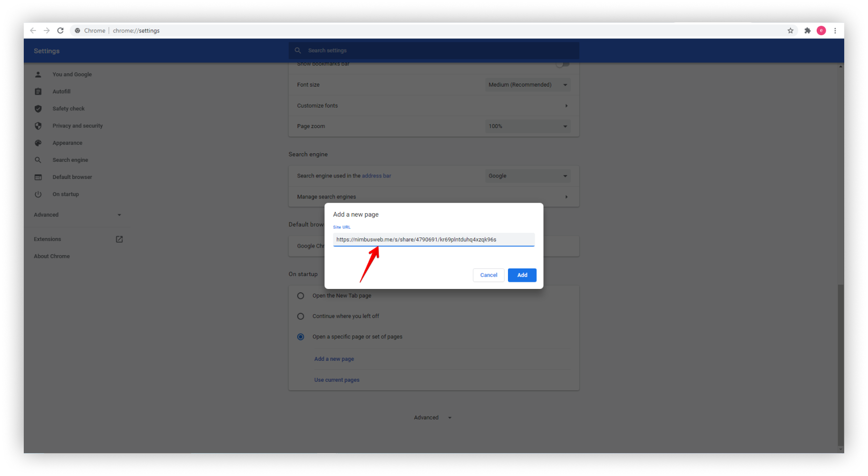Select Open the New Tab page option

pyautogui.click(x=301, y=296)
